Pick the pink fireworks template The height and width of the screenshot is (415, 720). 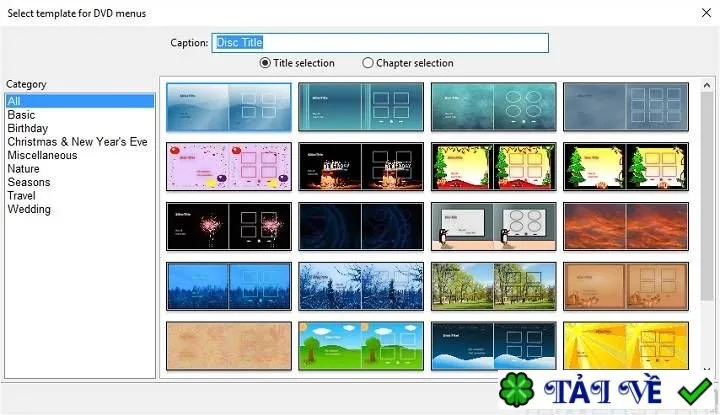[229, 226]
